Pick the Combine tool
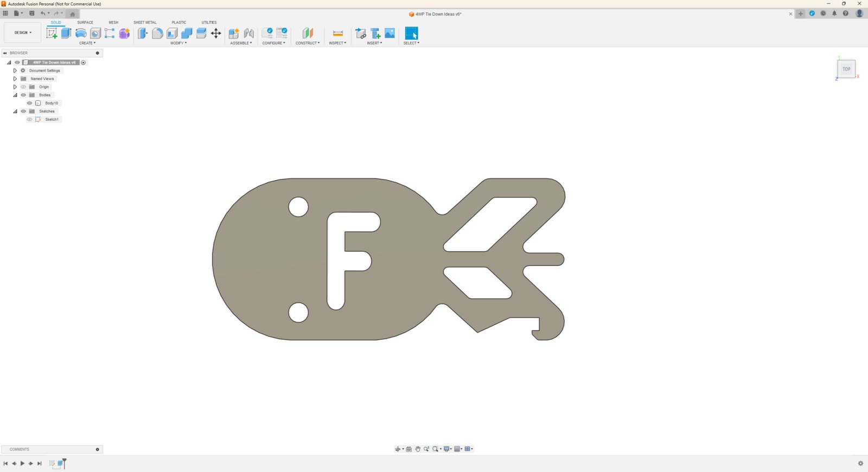The width and height of the screenshot is (868, 472). [x=187, y=33]
